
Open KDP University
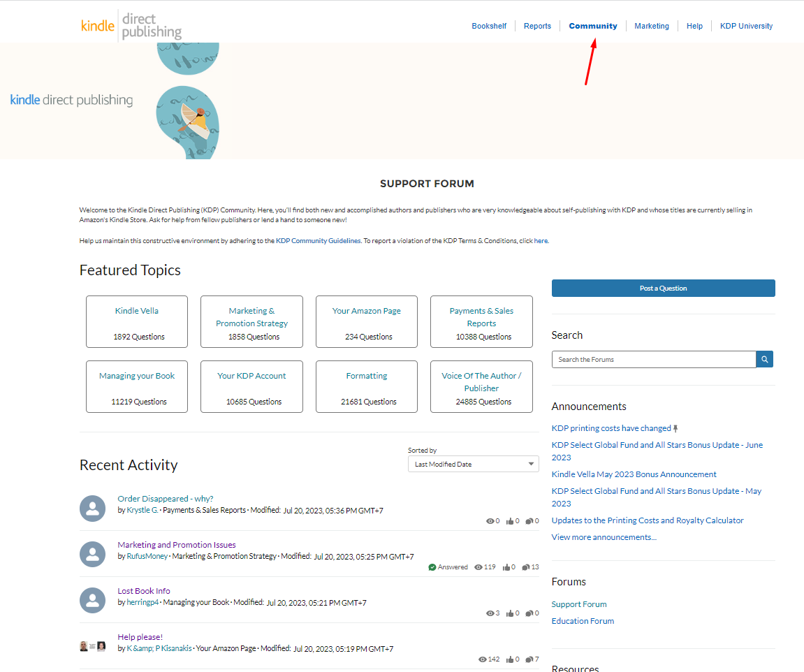[x=746, y=26]
